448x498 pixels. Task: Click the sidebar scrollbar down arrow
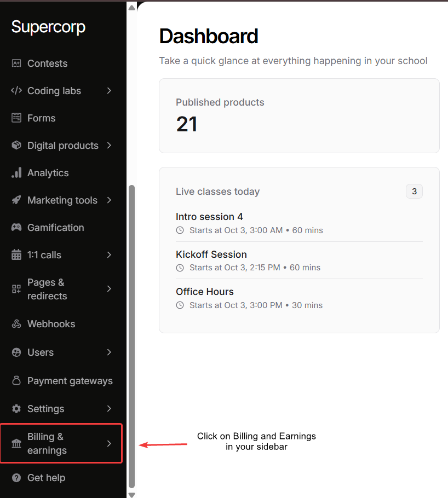point(131,495)
